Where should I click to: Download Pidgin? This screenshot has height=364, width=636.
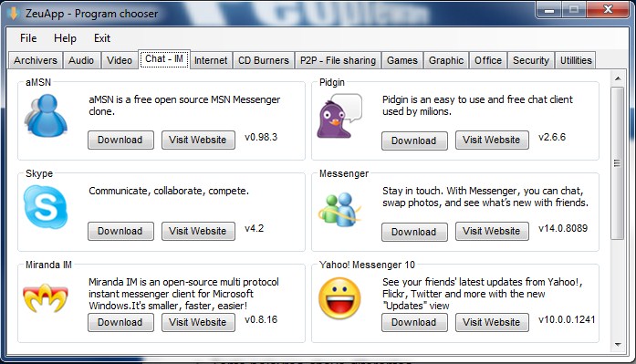(414, 140)
